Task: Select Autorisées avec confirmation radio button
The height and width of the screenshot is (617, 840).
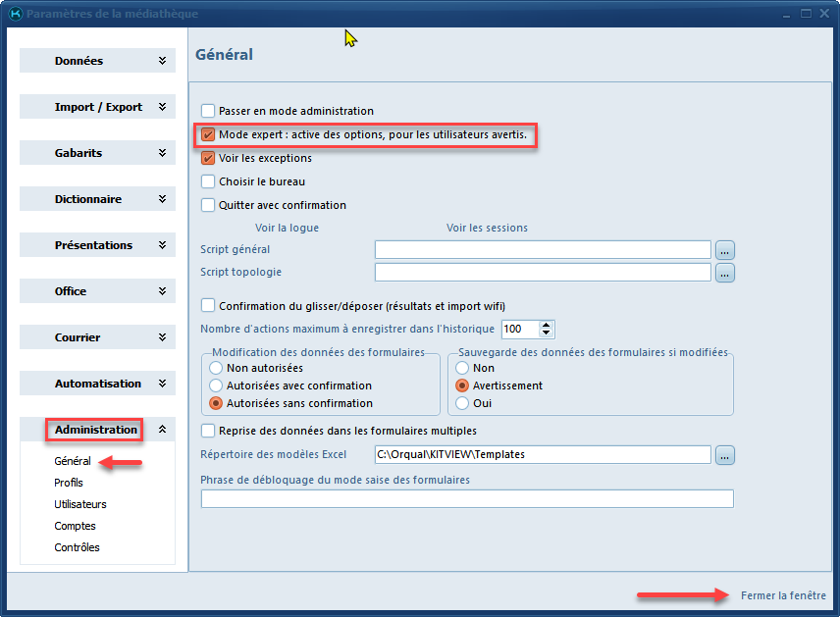Action: pos(217,386)
